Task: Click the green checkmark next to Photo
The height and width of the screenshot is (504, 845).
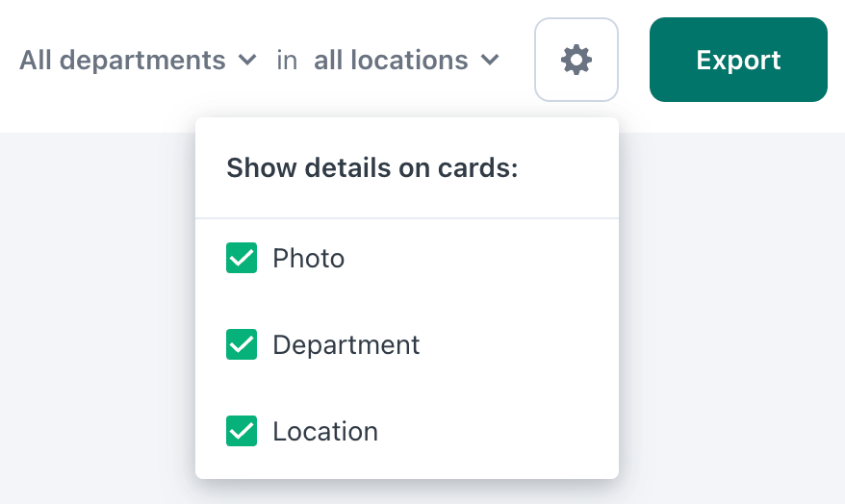Action: click(x=242, y=258)
